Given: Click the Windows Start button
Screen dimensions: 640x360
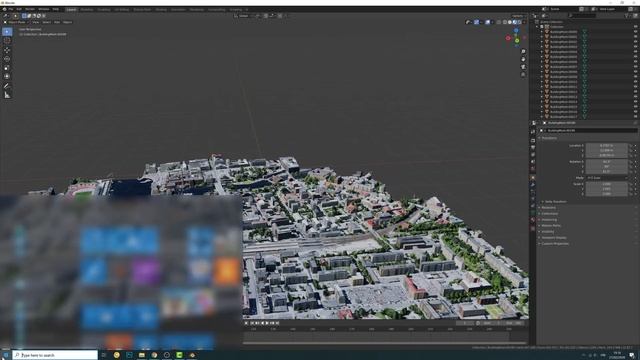Looking at the screenshot, I should (x=6, y=355).
